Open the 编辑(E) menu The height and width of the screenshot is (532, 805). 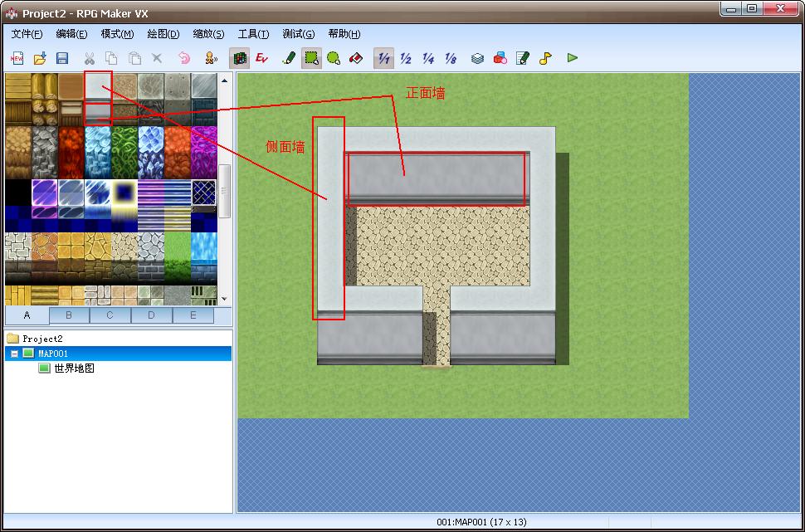point(71,34)
